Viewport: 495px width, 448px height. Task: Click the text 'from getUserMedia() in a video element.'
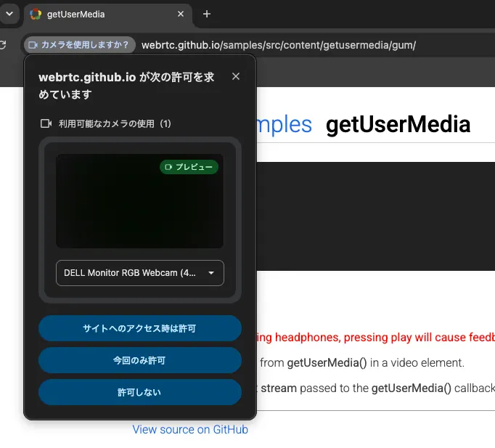point(362,363)
